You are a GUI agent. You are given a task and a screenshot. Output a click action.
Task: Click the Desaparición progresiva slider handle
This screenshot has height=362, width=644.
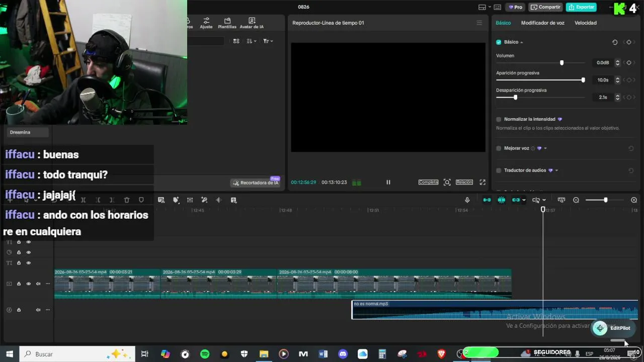(515, 98)
